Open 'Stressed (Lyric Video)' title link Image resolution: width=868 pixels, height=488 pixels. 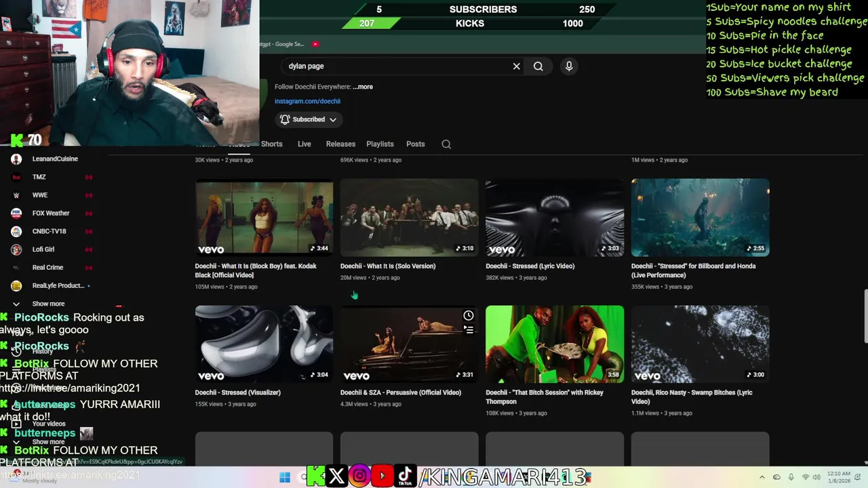(530, 266)
